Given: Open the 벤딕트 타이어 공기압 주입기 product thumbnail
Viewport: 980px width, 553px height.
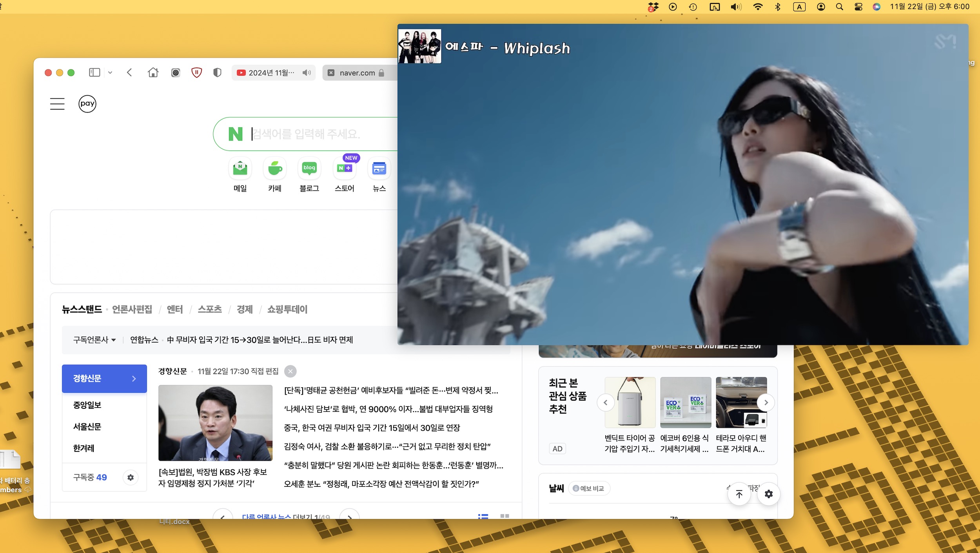Looking at the screenshot, I should [630, 402].
